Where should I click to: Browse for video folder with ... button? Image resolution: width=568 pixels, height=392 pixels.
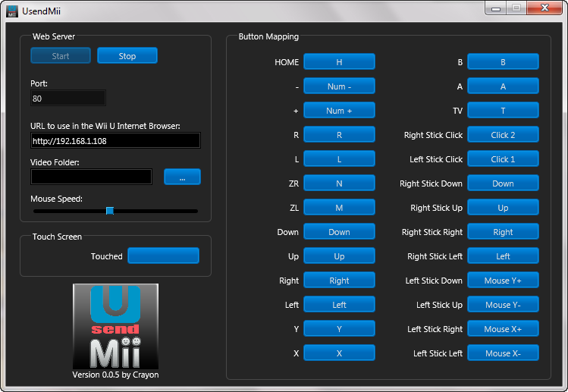click(182, 177)
